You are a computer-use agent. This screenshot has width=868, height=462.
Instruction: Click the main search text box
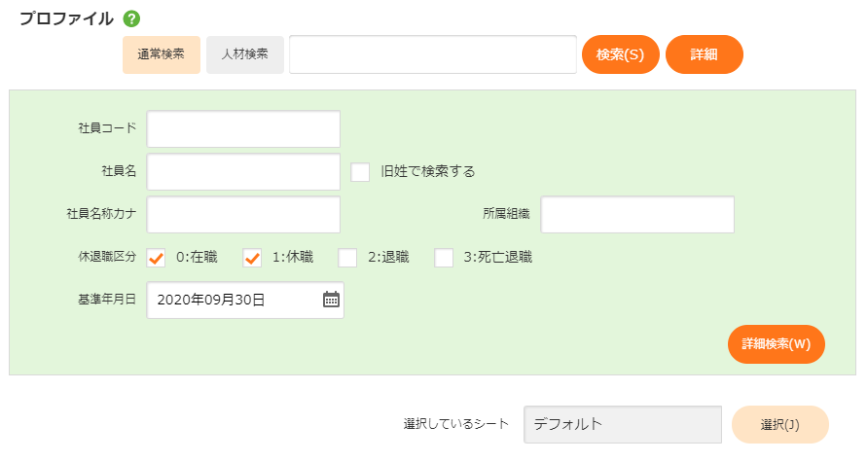432,54
